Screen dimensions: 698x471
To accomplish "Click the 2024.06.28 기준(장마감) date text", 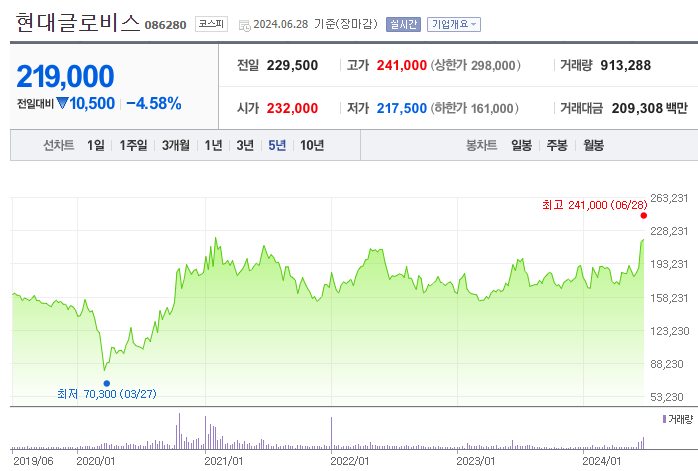I will click(x=315, y=24).
